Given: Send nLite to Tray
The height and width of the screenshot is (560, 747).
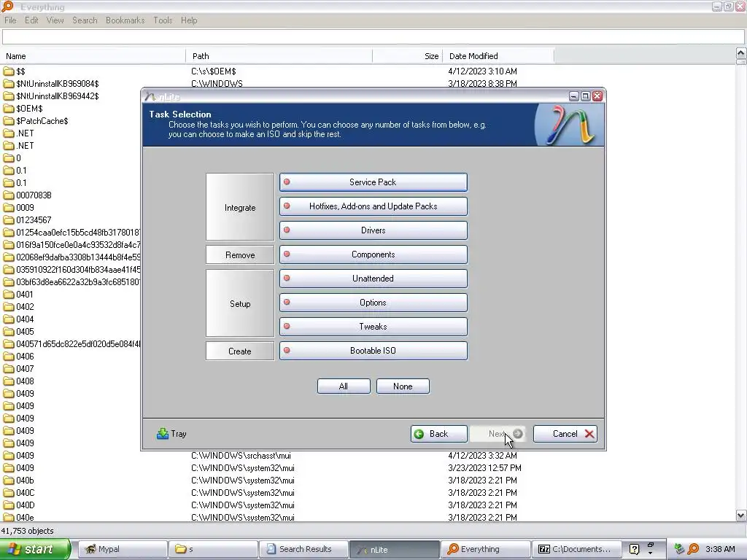Looking at the screenshot, I should 171,434.
